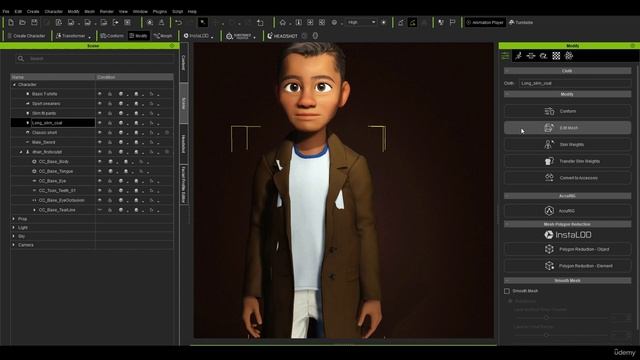The width and height of the screenshot is (640, 360).
Task: Toggle visibility eye for Basic T-shirt row
Action: click(x=100, y=94)
